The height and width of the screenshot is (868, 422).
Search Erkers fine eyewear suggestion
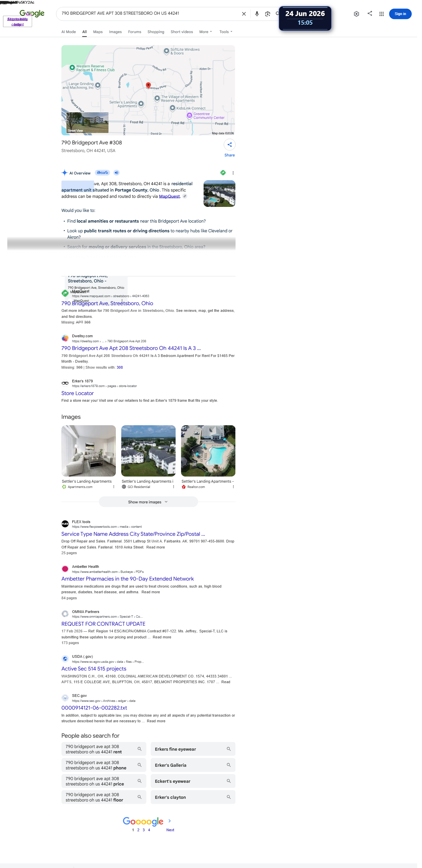(x=195, y=757)
